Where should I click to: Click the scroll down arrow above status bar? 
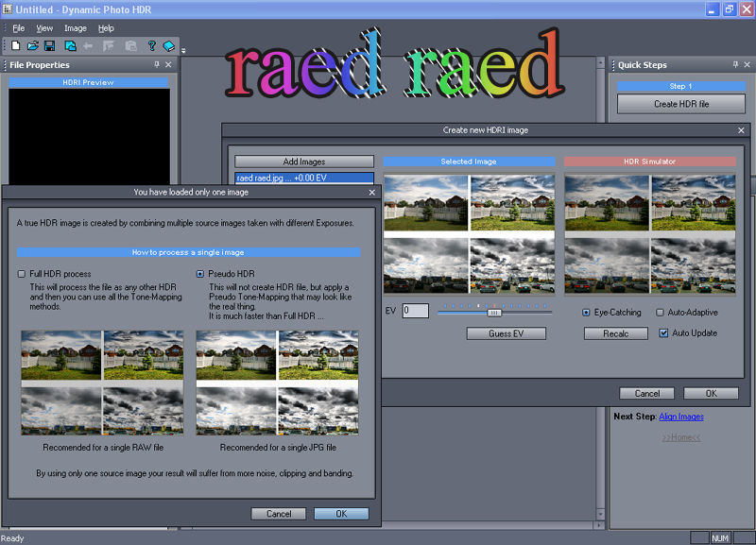(x=600, y=514)
